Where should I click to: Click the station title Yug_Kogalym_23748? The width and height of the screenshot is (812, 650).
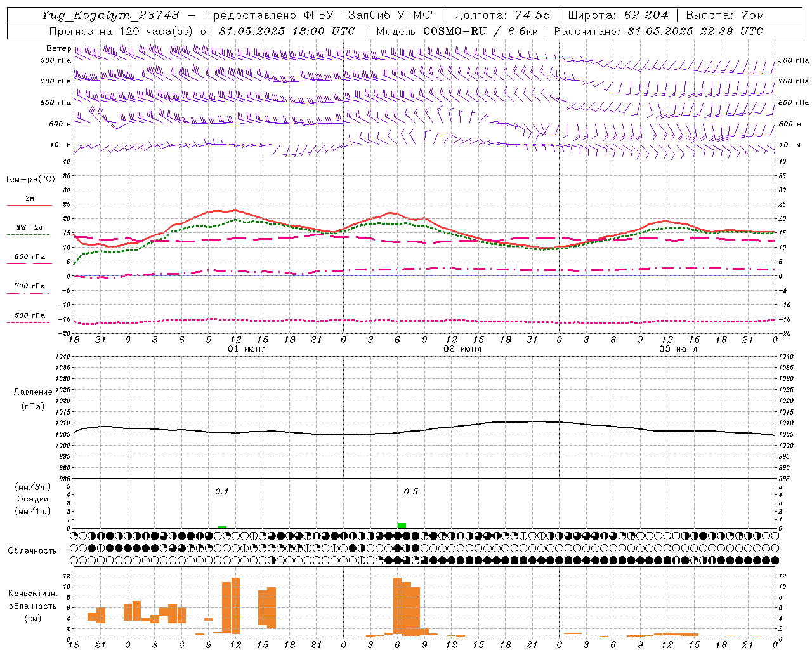pyautogui.click(x=110, y=15)
